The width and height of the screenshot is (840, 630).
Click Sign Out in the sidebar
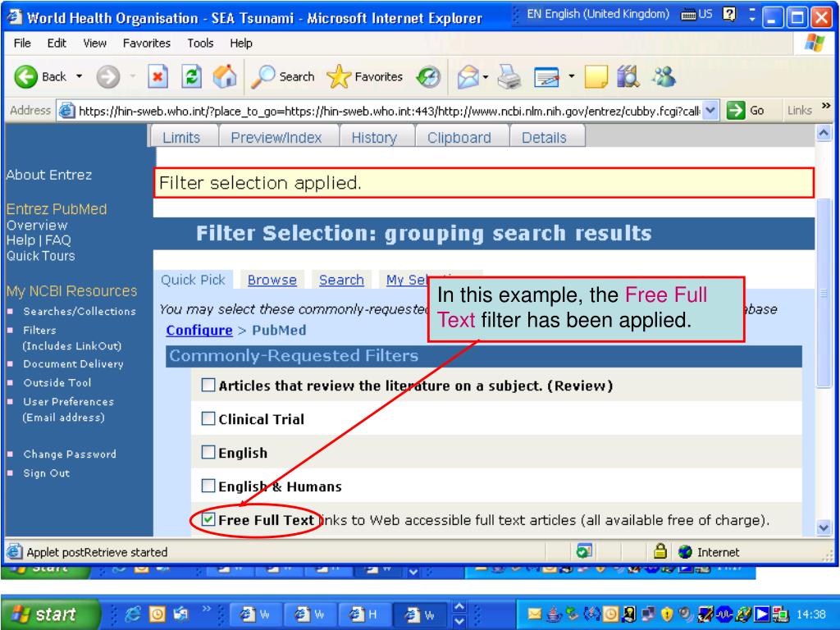click(46, 473)
